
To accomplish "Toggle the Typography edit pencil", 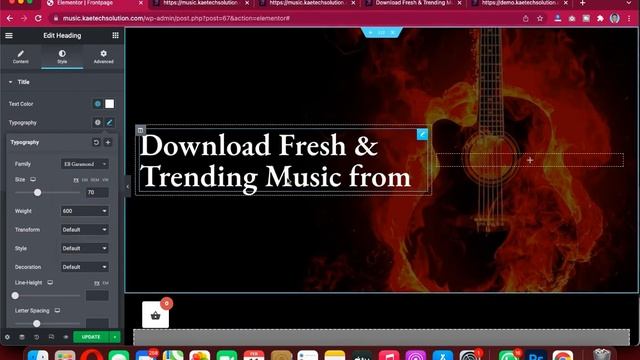I will (x=109, y=122).
